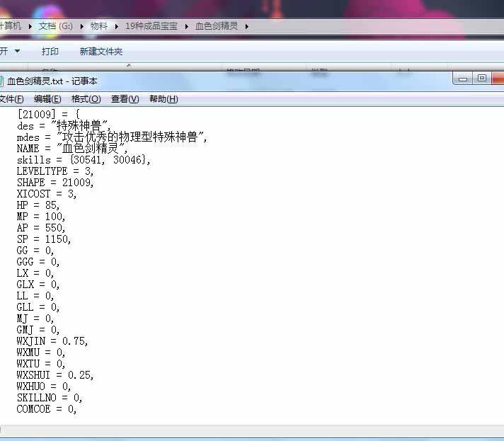504x441 pixels.
Task: Open the 帮助(H) menu
Action: (x=164, y=99)
